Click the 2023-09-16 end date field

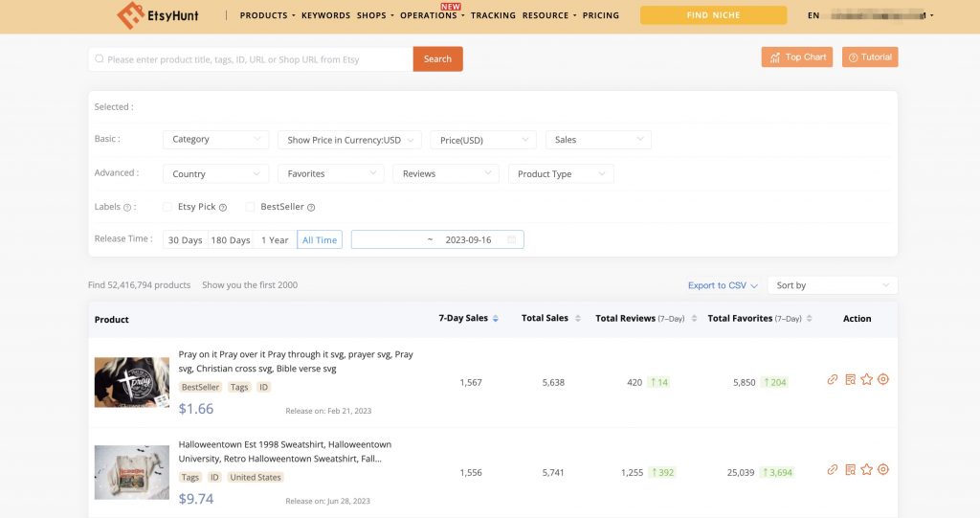click(x=468, y=239)
